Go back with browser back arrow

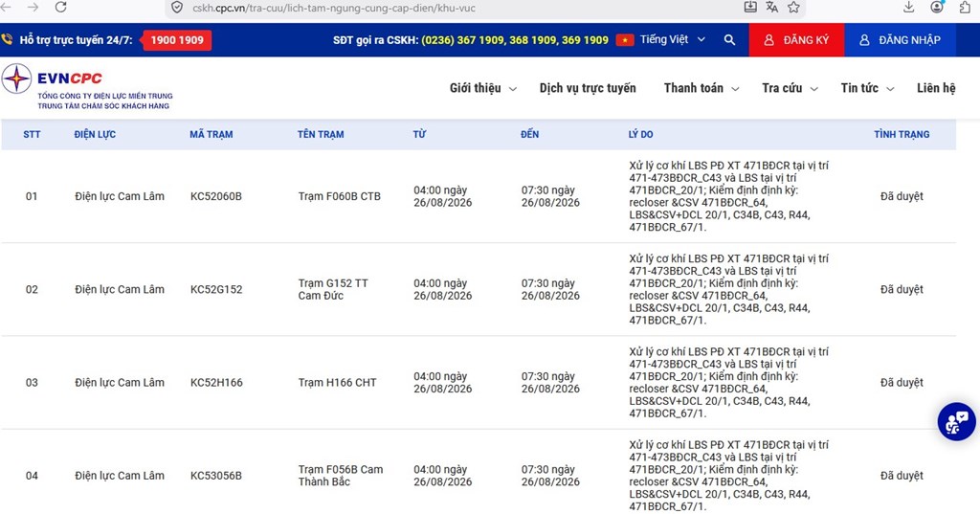(x=6, y=7)
